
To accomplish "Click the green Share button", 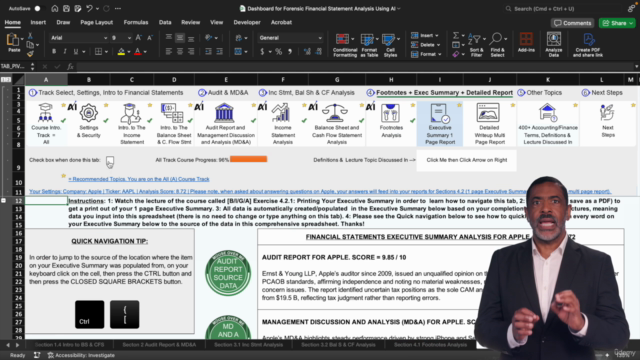I will pyautogui.click(x=618, y=23).
